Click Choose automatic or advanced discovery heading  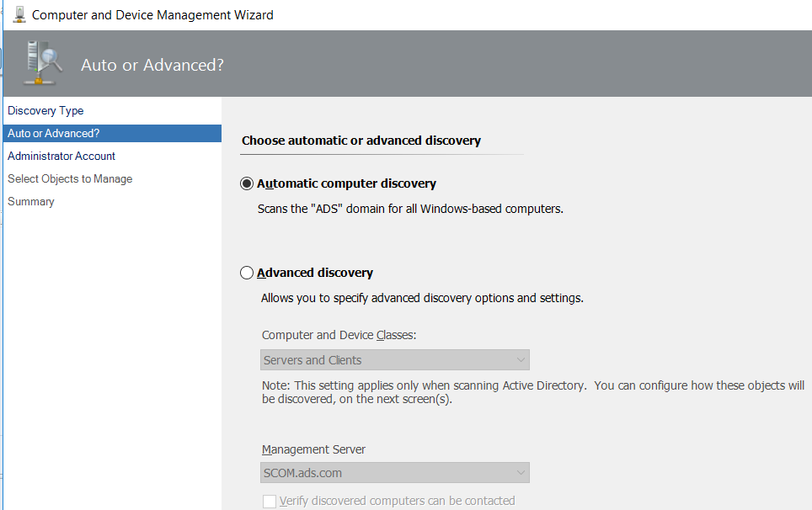[361, 141]
